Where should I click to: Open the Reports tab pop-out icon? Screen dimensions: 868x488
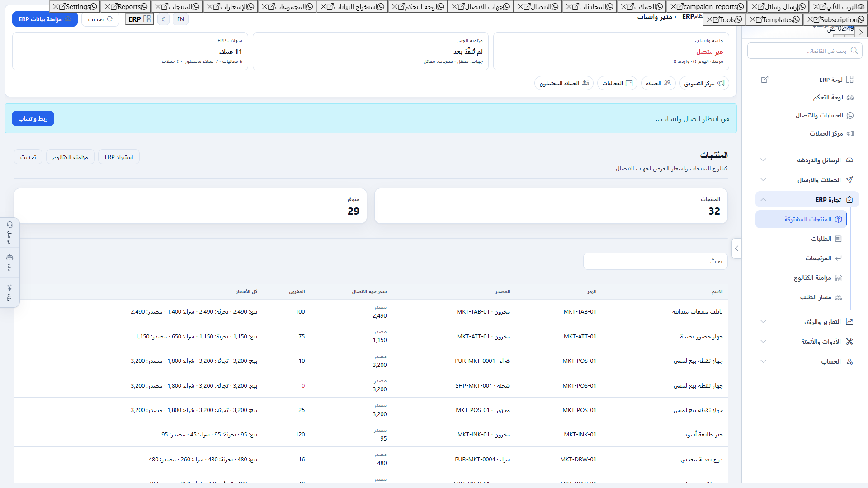tap(114, 7)
